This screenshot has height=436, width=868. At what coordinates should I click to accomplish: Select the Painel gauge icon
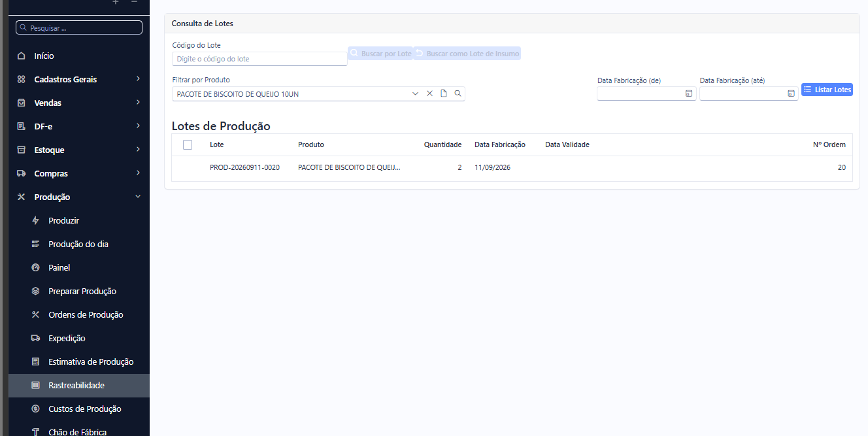pos(36,268)
